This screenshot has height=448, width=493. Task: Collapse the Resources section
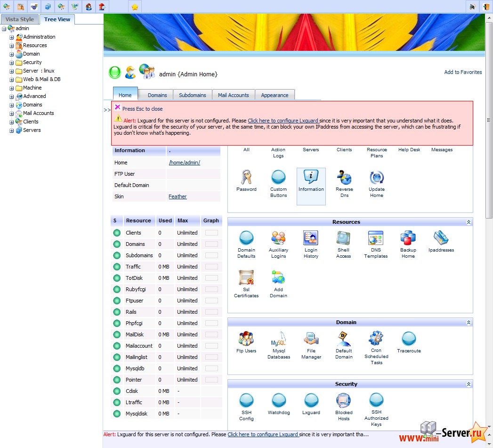point(469,222)
